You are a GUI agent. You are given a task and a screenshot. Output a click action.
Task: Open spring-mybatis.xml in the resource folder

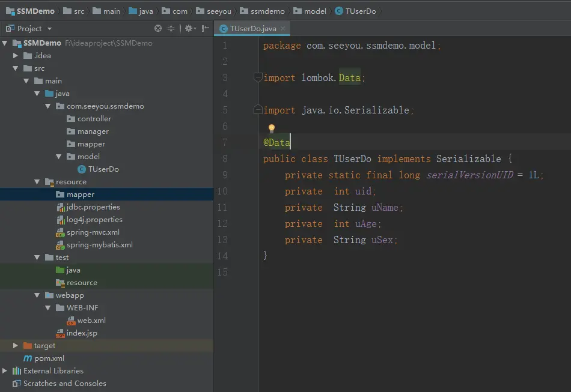click(99, 245)
